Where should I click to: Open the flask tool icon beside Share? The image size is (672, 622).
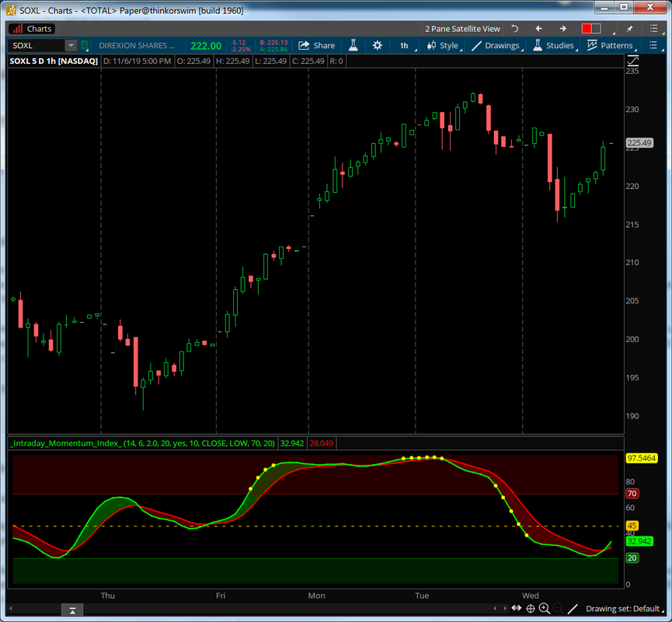(x=353, y=45)
